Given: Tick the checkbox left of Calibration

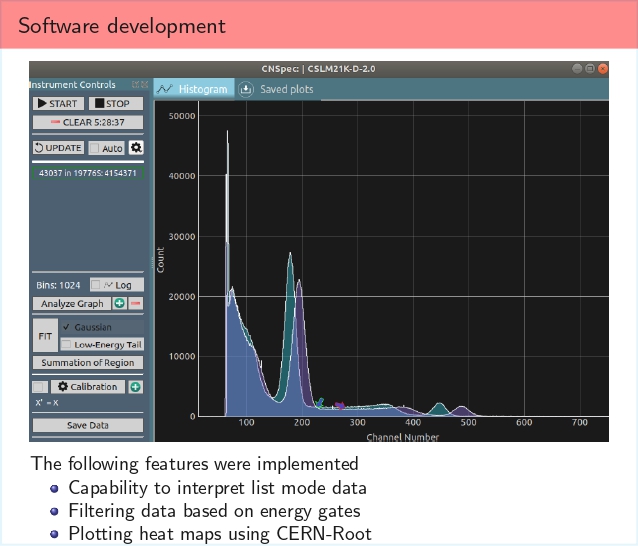Looking at the screenshot, I should (x=39, y=387).
